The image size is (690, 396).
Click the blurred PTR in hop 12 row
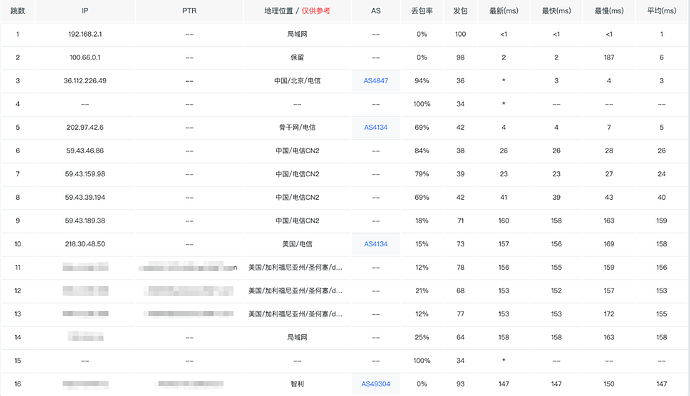pos(189,290)
